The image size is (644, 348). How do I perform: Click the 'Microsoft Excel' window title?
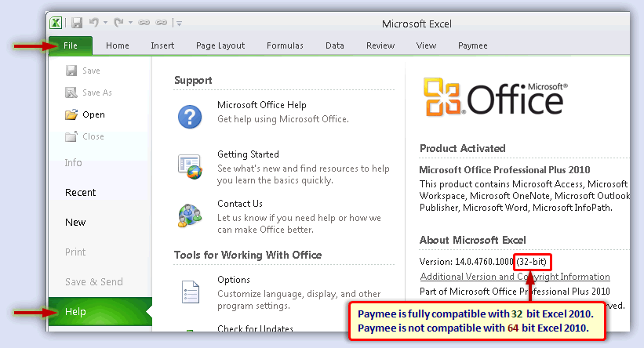[x=417, y=24]
